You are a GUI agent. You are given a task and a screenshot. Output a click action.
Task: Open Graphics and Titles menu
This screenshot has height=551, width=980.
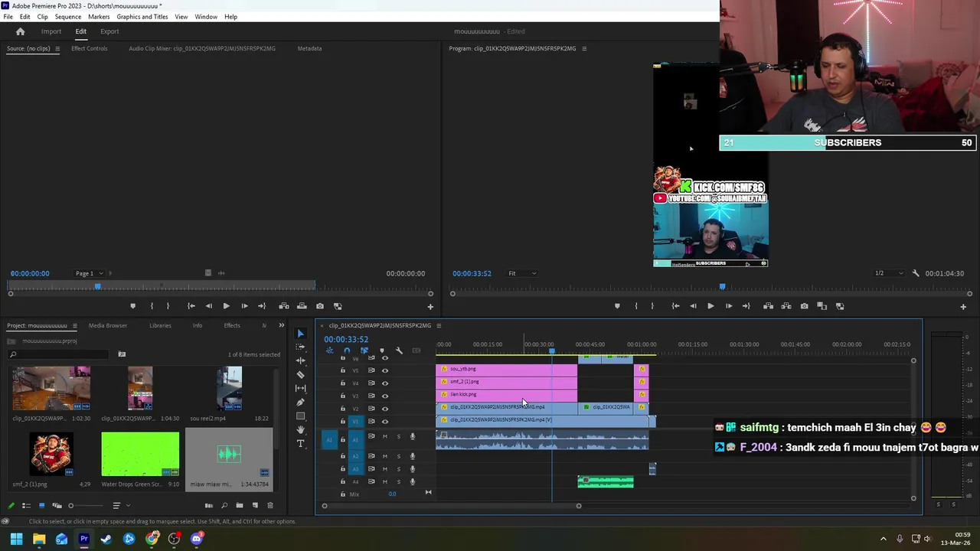click(x=142, y=17)
